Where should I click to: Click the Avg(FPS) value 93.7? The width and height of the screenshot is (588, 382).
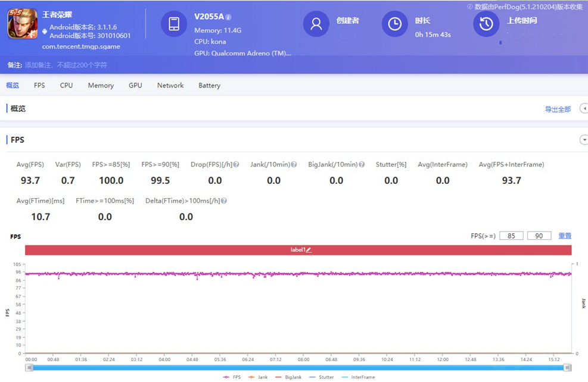point(30,180)
